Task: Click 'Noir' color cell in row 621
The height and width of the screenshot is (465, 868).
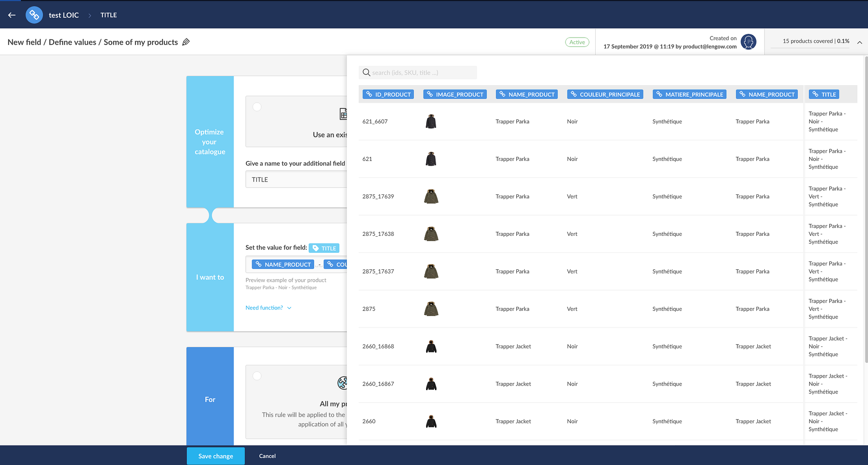Action: point(572,159)
